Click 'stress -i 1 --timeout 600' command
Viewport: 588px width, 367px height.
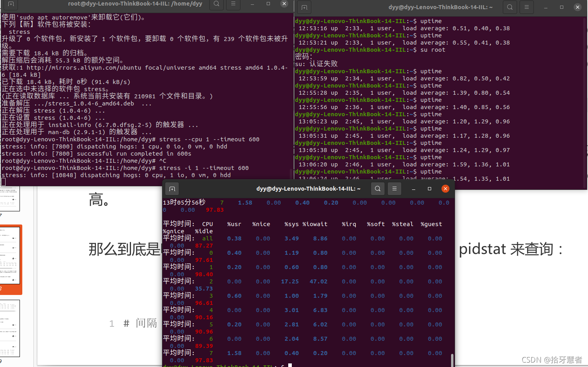point(204,168)
